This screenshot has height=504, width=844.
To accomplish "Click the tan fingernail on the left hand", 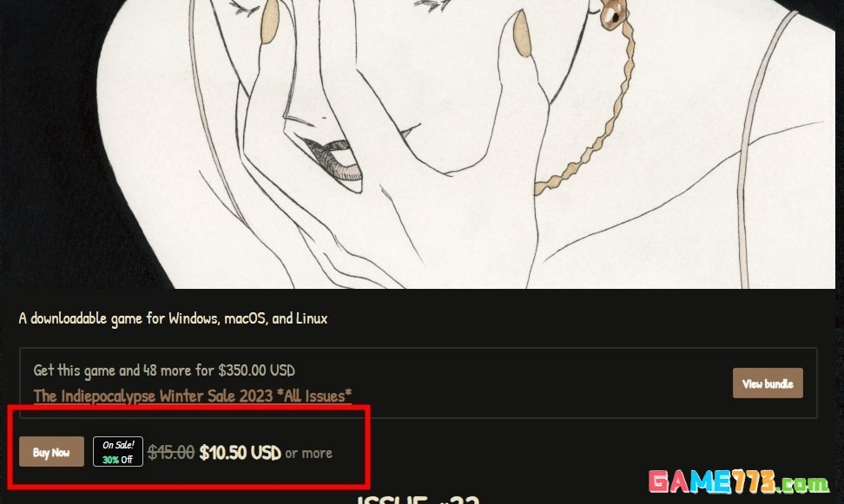I will 269,22.
